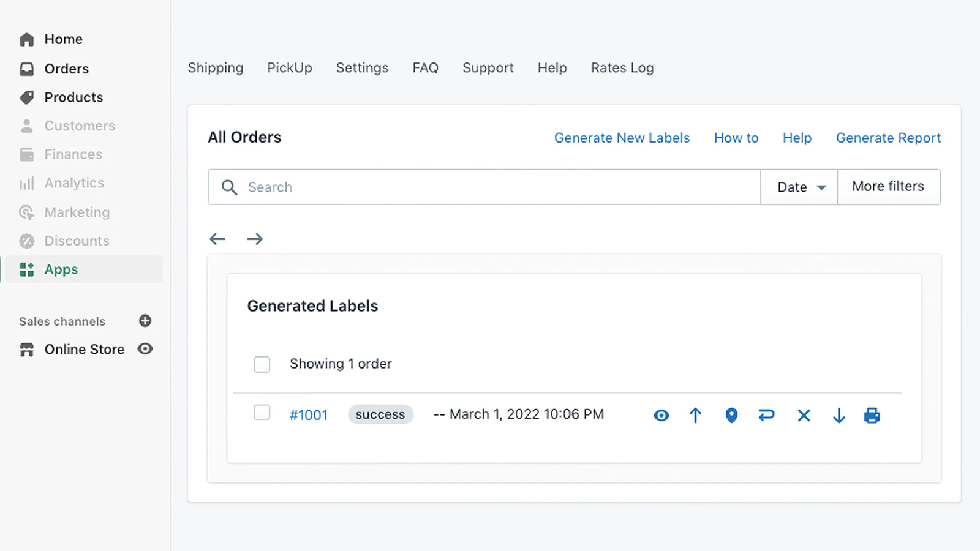Go to next page with right arrow

(x=255, y=239)
